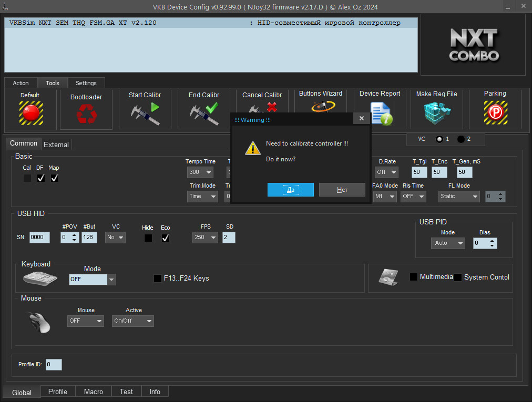Switch to the Settings tab
Screen dimensions: 532x402
pyautogui.click(x=86, y=83)
